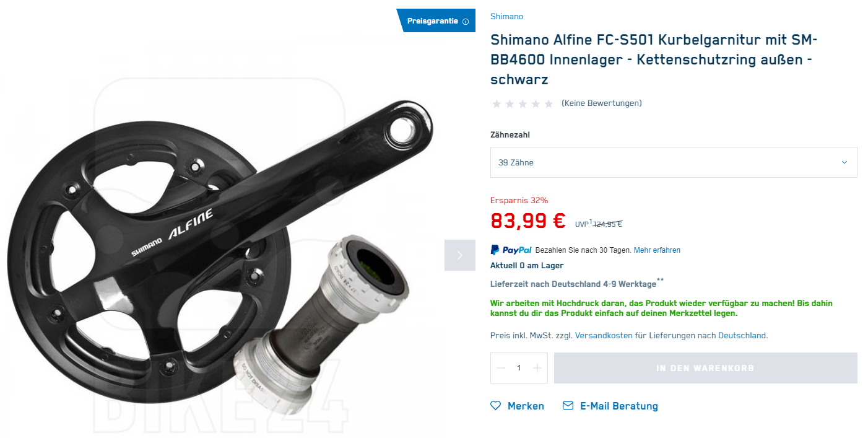The image size is (868, 438).
Task: Click the heart icon next to Merken
Action: coord(495,406)
